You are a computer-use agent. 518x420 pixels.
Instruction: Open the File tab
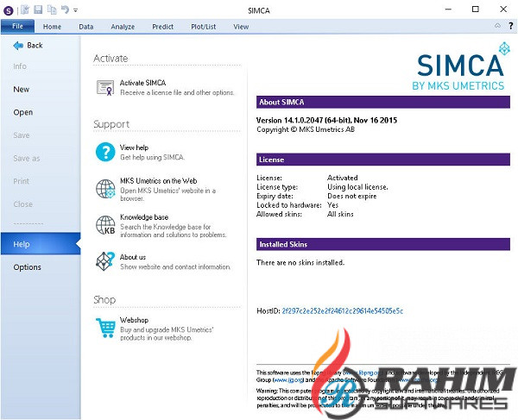point(17,27)
